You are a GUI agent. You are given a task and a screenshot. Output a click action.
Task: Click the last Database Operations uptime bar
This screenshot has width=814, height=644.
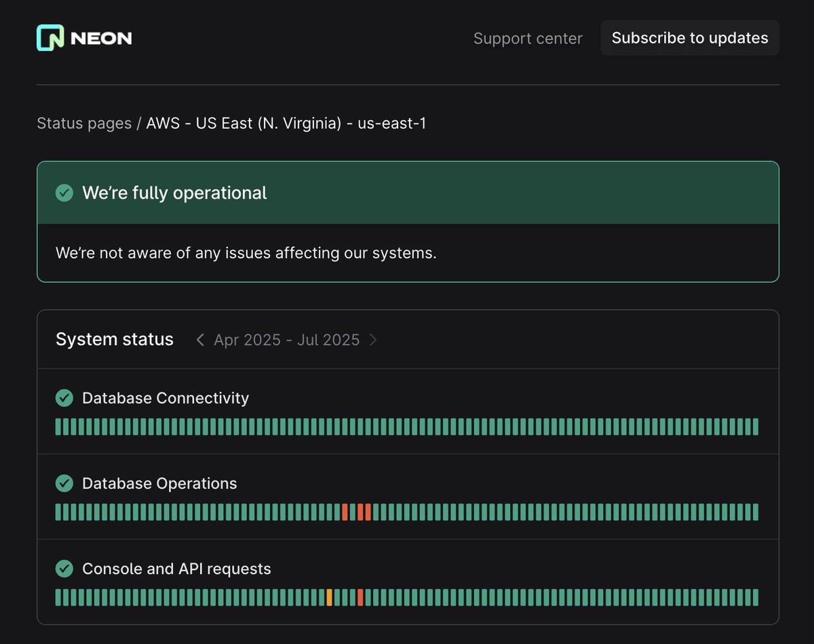(756, 512)
